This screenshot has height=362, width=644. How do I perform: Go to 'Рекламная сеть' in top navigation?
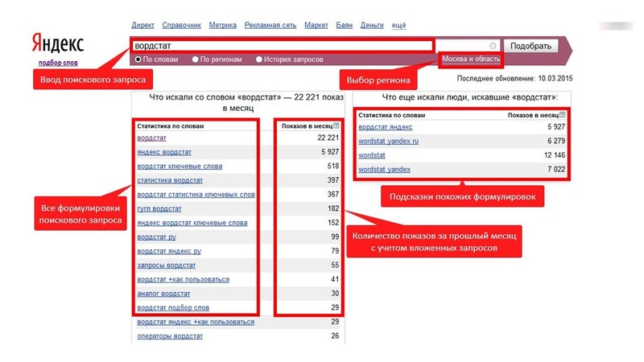pyautogui.click(x=270, y=26)
